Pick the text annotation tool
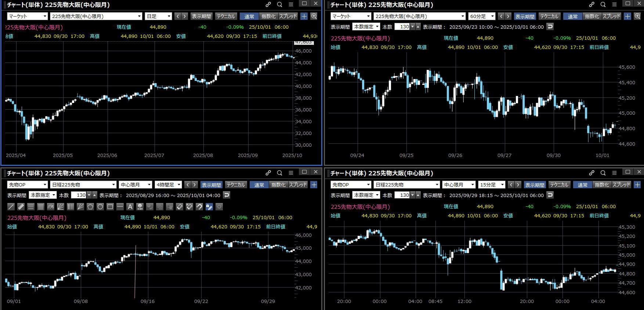 coord(130,207)
